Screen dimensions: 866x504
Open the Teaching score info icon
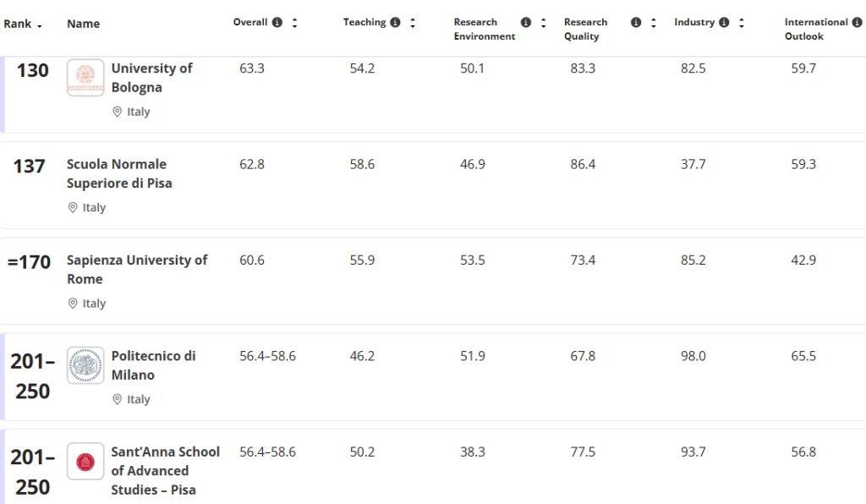click(x=395, y=23)
